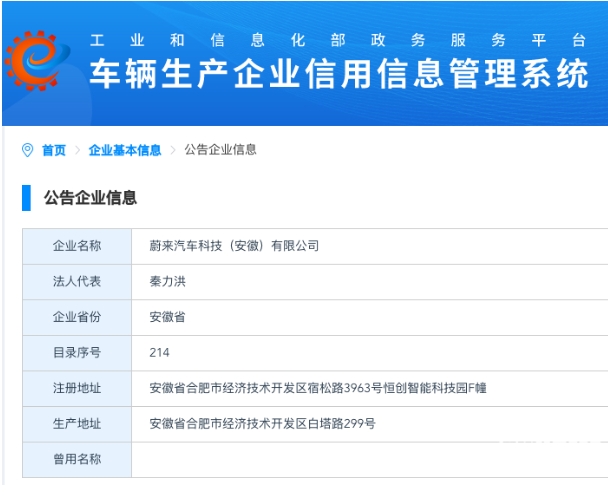Click company name 蔚来汽车科技（安徽）有限公司
This screenshot has width=608, height=496.
click(x=233, y=246)
